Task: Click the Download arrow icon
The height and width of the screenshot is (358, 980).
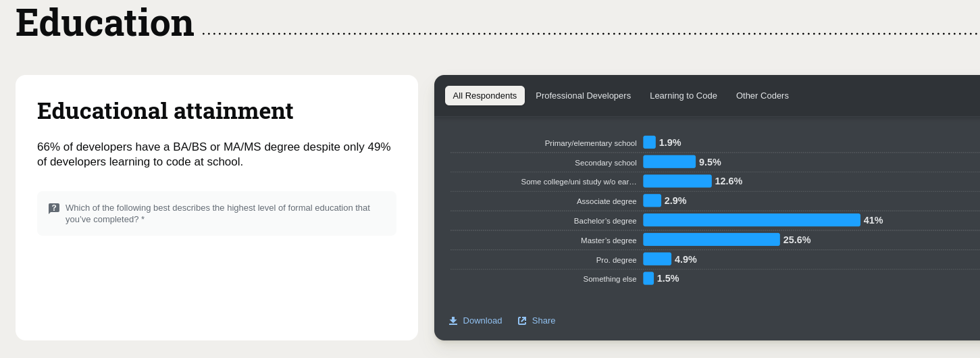Action: click(x=453, y=321)
